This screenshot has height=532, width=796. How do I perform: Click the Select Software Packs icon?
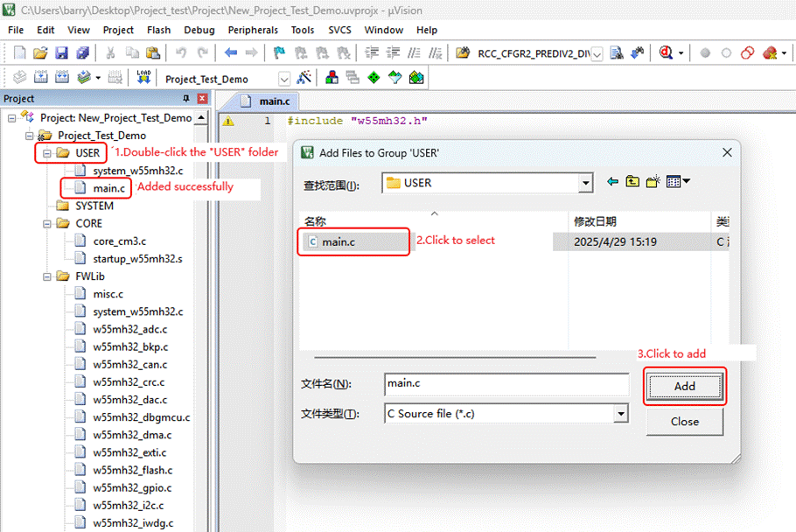tap(395, 78)
